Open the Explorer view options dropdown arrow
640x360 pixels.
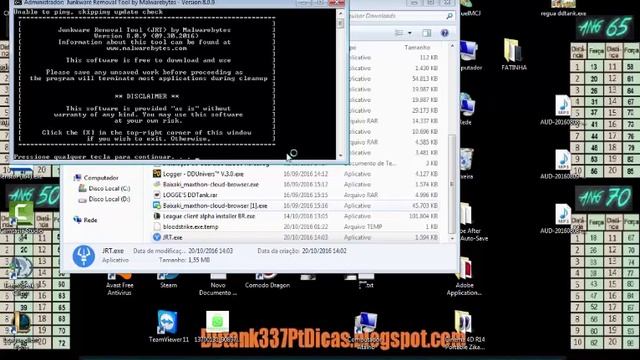coord(410,33)
